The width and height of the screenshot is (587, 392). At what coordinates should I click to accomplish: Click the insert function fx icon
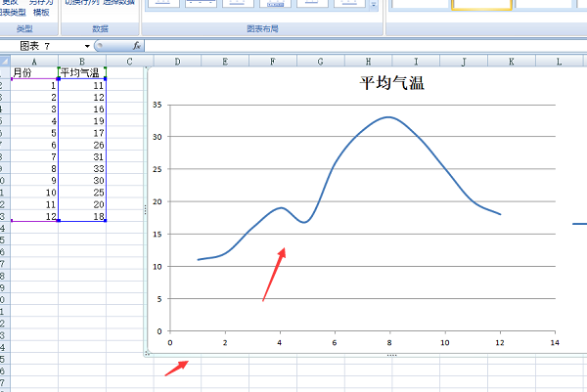point(137,46)
